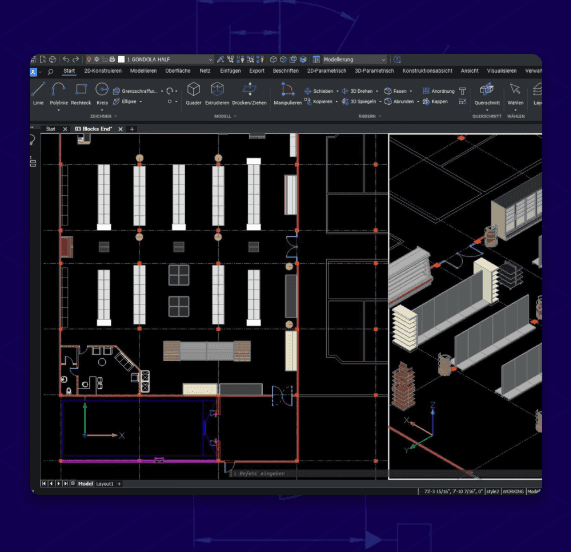Open the 2D-Konstruieren ribbon tab
Image resolution: width=571 pixels, height=552 pixels.
(103, 71)
